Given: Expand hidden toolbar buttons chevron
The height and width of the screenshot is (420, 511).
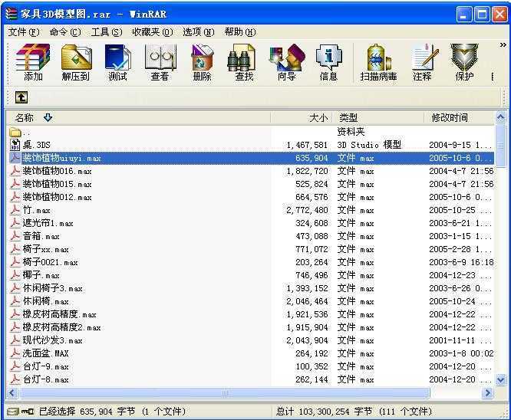Looking at the screenshot, I should point(503,45).
